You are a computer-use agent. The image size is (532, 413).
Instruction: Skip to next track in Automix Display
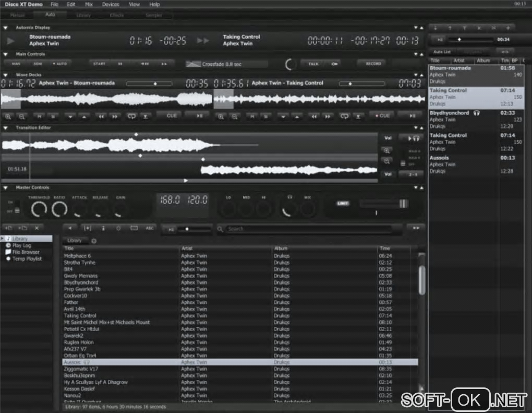coord(203,40)
